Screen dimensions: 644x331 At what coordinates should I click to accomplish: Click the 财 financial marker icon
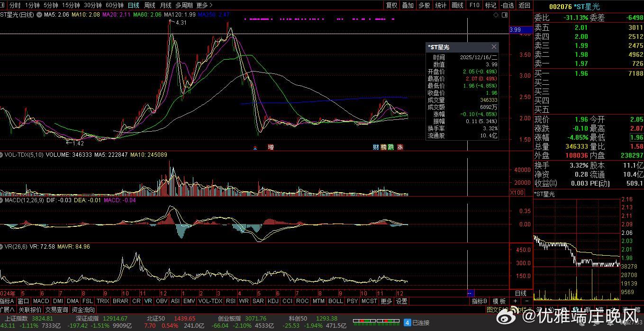[x=376, y=147]
